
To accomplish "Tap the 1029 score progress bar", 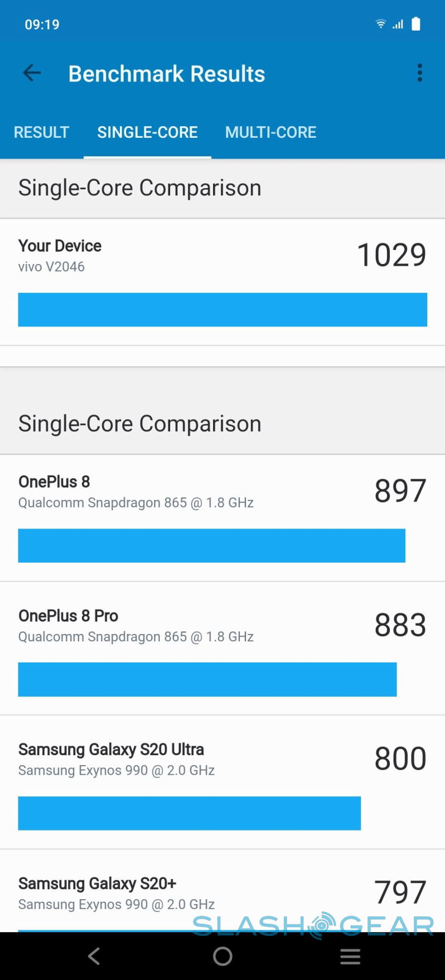I will (x=222, y=309).
